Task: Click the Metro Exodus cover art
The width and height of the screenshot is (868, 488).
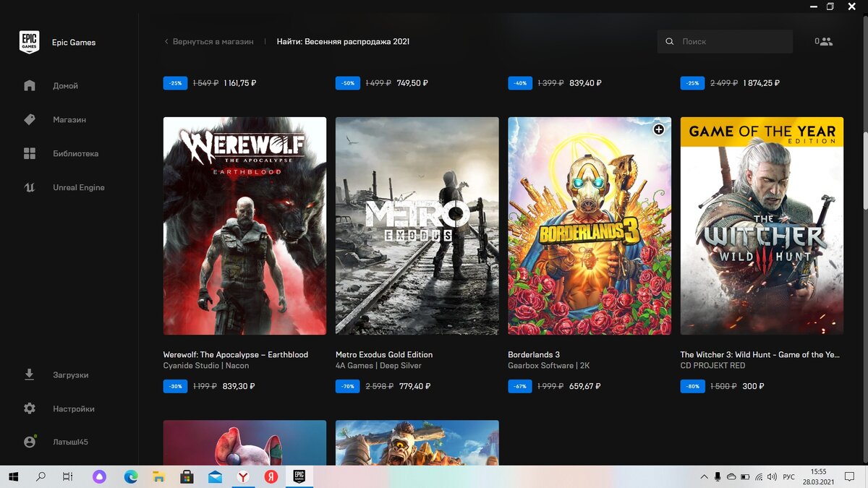Action: (x=417, y=226)
